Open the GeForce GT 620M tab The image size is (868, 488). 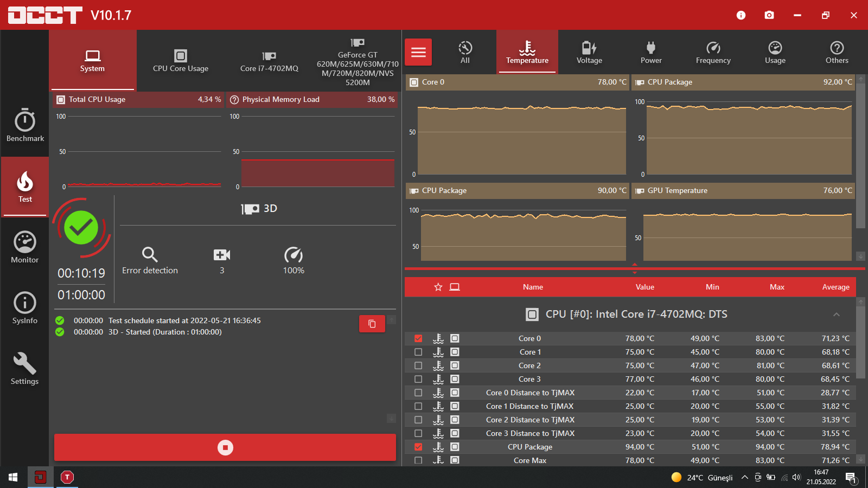(x=358, y=60)
